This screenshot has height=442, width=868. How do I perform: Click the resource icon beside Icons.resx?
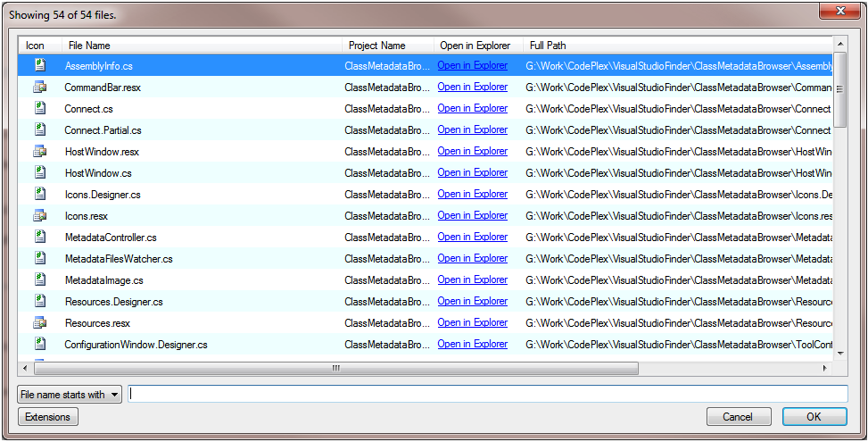point(40,215)
